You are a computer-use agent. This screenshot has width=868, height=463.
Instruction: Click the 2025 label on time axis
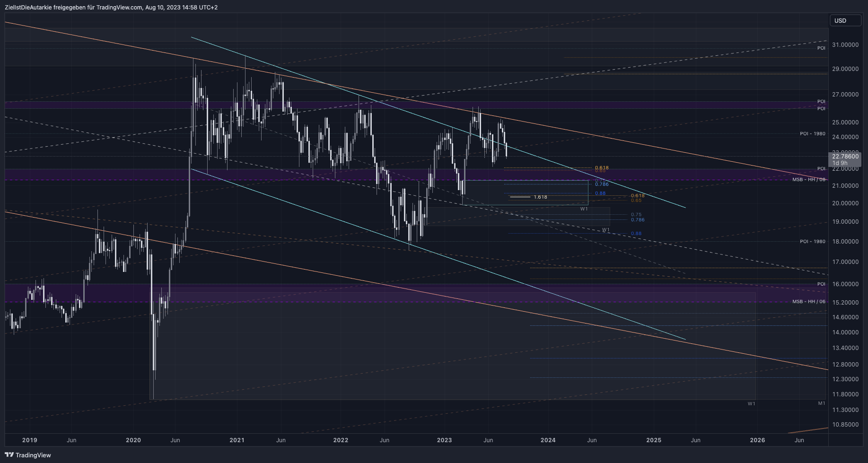click(654, 440)
